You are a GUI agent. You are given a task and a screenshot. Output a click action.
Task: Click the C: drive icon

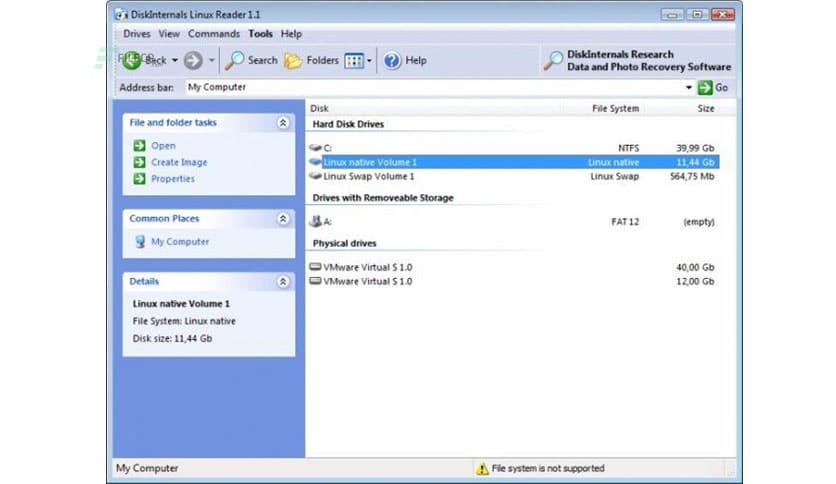pyautogui.click(x=315, y=147)
